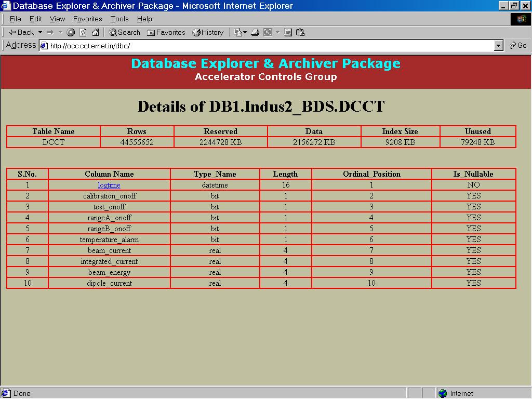
Task: Open the File menu
Action: (16, 19)
